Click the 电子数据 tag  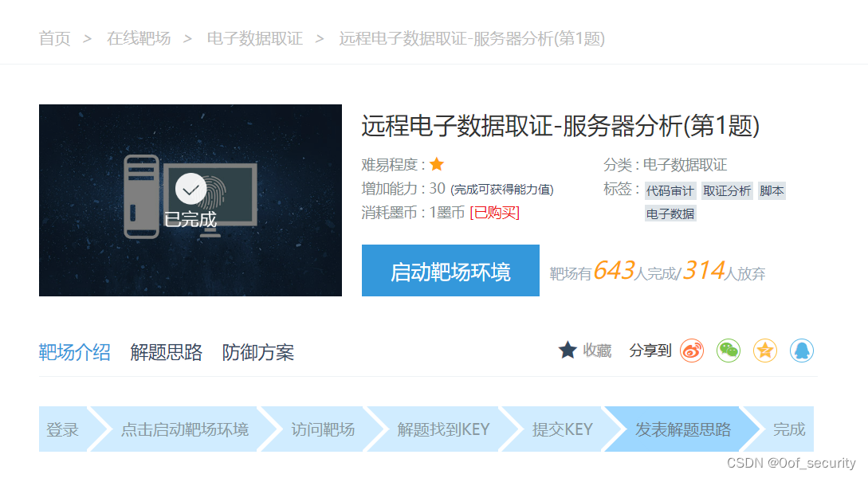coord(670,214)
